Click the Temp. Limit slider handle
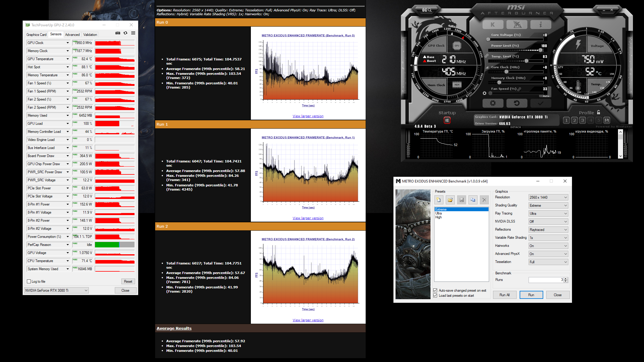 pyautogui.click(x=526, y=61)
